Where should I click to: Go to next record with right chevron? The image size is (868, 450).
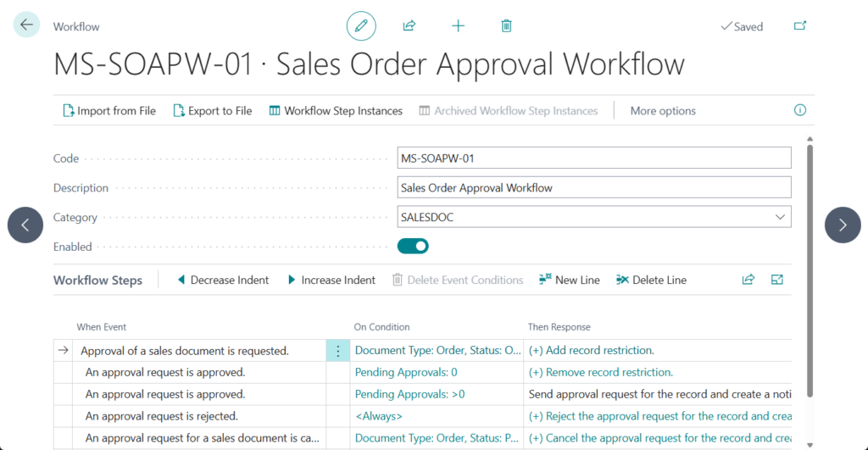(843, 225)
